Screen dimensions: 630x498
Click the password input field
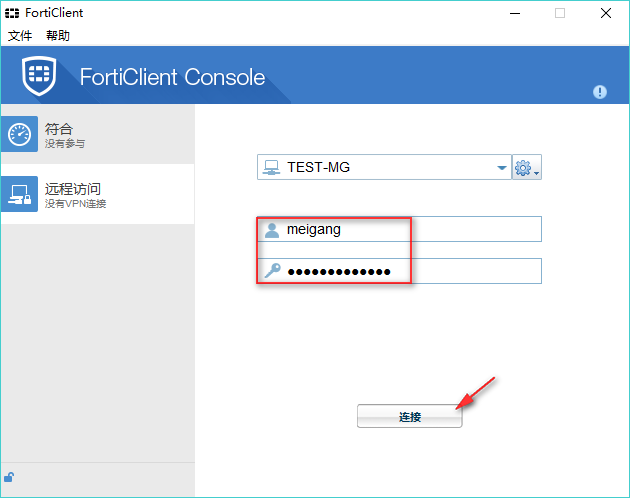coord(399,271)
